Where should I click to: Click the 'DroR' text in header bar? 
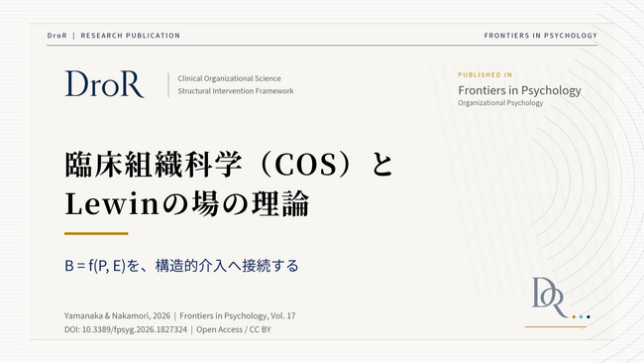[57, 36]
